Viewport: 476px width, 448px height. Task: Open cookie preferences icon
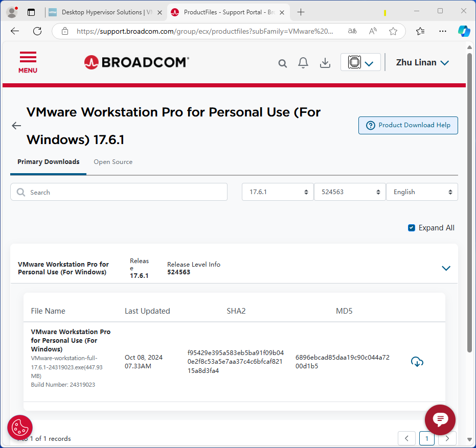pos(20,428)
